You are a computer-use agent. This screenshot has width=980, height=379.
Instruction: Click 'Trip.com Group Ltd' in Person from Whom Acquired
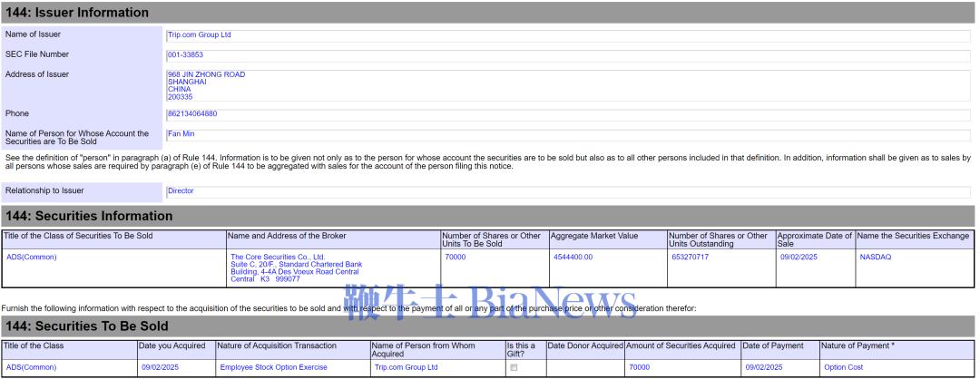coord(406,368)
